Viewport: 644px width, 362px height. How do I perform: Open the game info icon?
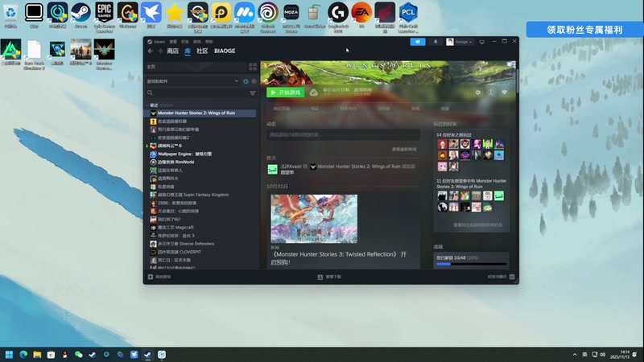tap(491, 93)
